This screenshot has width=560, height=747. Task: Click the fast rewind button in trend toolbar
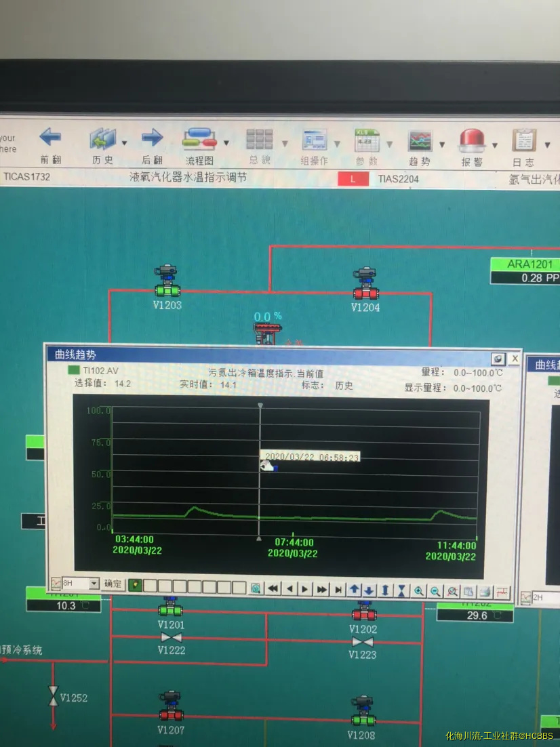tap(273, 589)
